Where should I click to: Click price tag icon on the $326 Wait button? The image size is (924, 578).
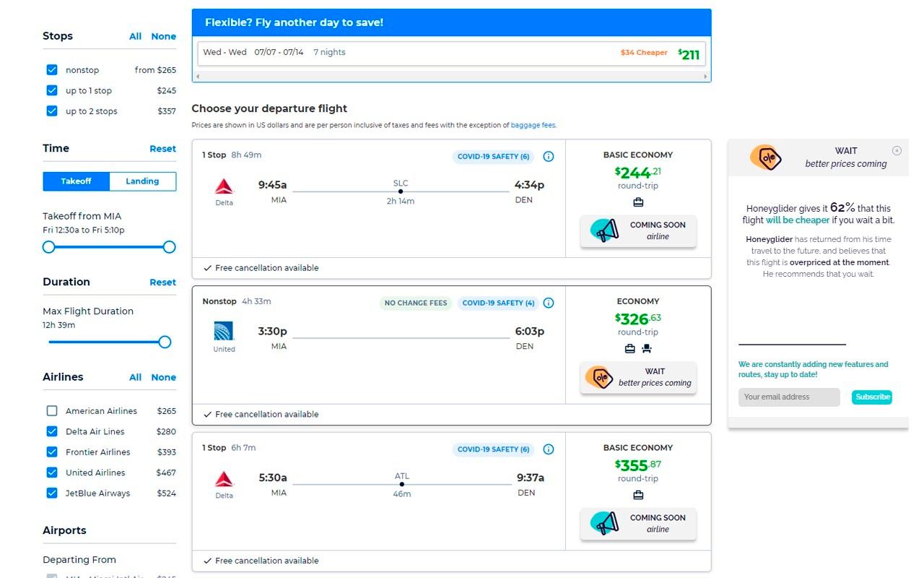coord(599,378)
